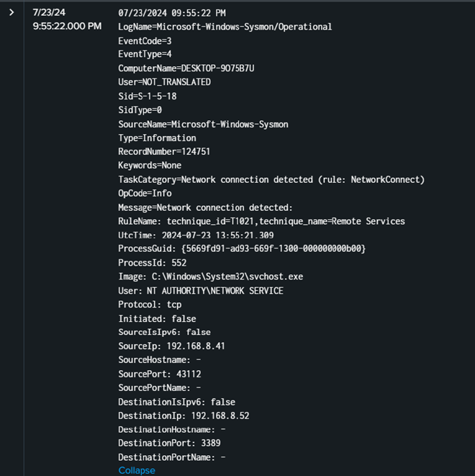Click the Collapse link below the event
The width and height of the screenshot is (475, 476).
tap(137, 470)
